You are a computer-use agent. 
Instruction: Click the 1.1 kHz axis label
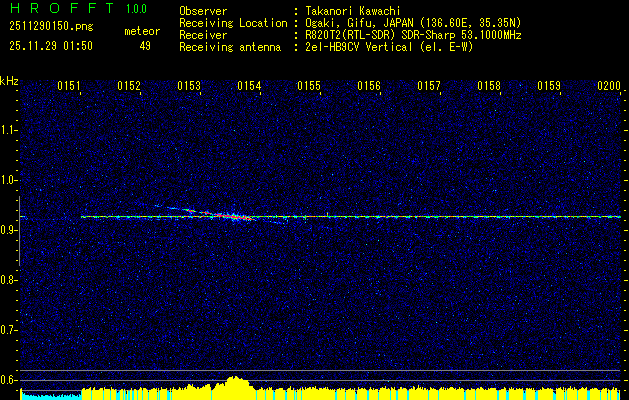(8, 130)
